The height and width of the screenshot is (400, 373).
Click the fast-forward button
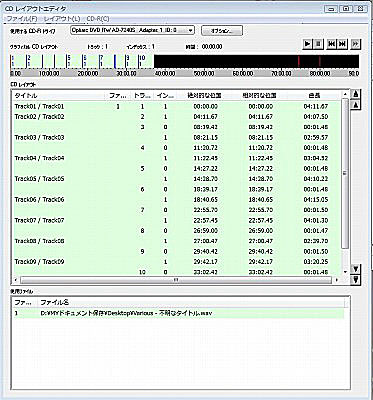(x=355, y=44)
